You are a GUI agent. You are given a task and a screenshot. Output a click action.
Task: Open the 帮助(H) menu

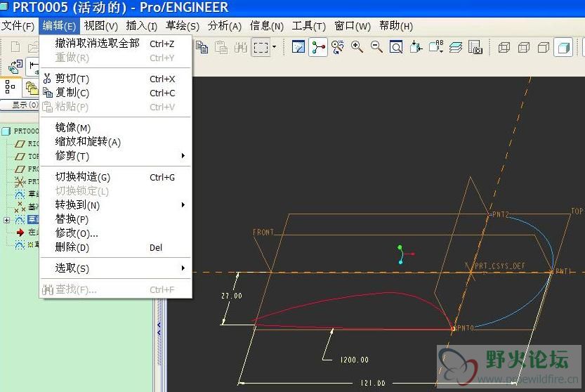tap(396, 26)
